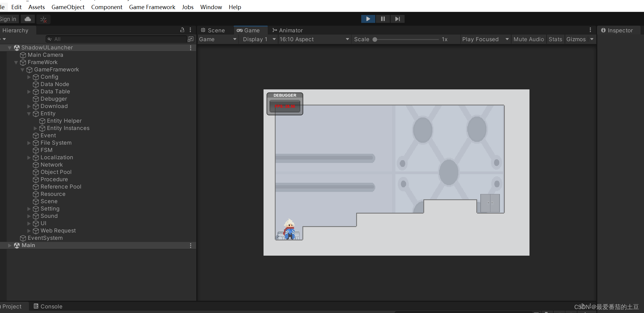Click the Step frame button

tap(397, 19)
